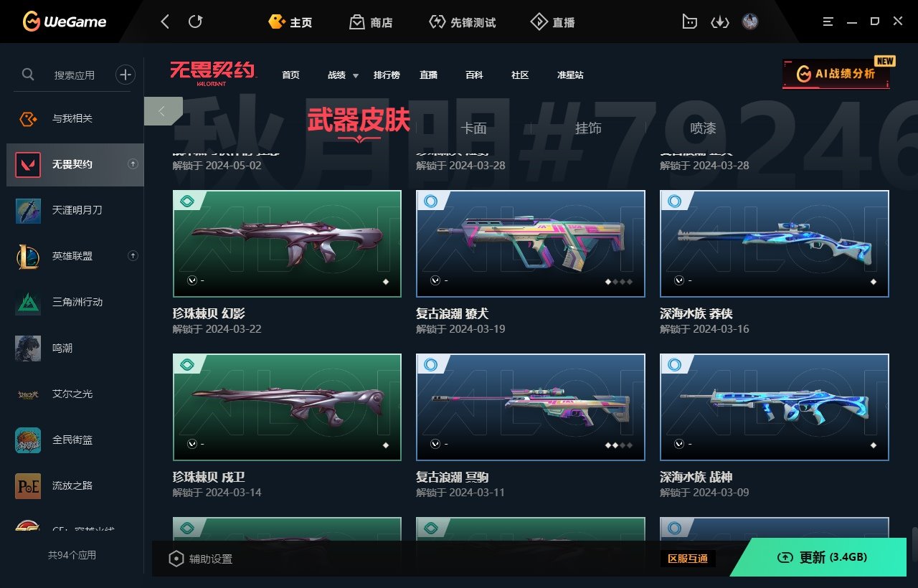
Task: Open 三角洲行动 from the sidebar
Action: (x=72, y=302)
